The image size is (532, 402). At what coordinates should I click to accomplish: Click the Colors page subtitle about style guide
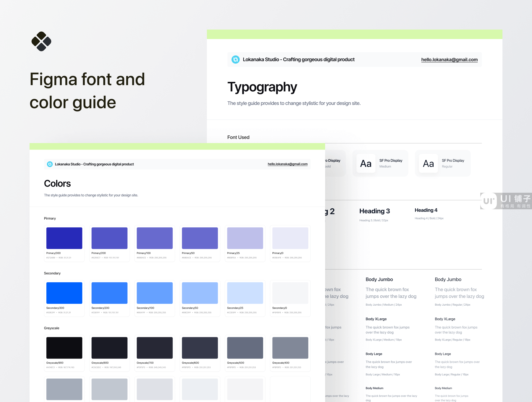(91, 195)
